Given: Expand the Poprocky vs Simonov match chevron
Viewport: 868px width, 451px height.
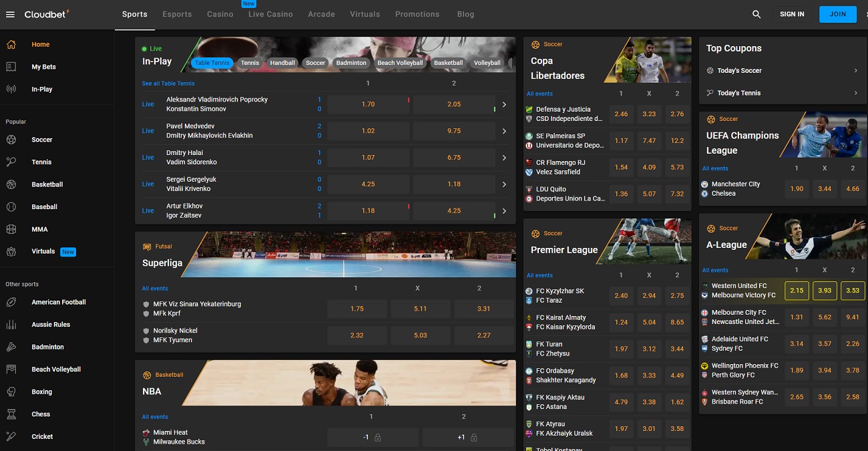Looking at the screenshot, I should [x=504, y=104].
